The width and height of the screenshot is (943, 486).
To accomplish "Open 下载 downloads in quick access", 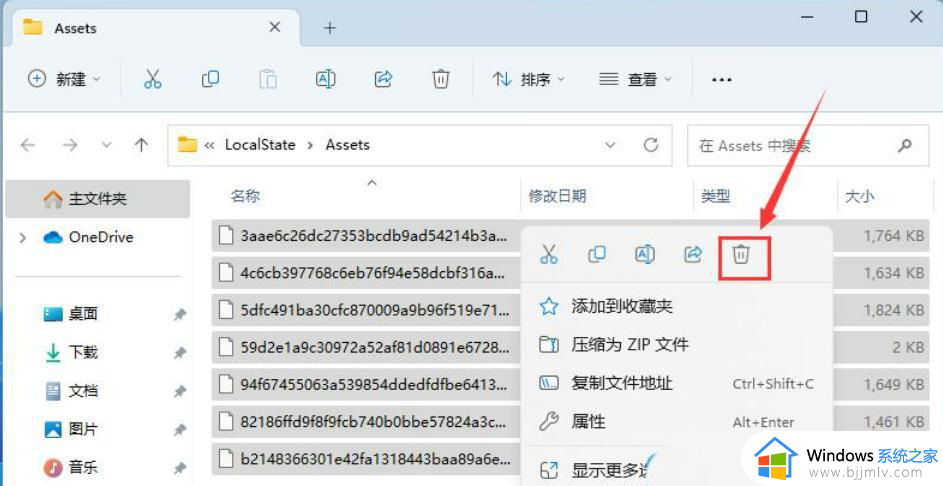I will point(71,352).
